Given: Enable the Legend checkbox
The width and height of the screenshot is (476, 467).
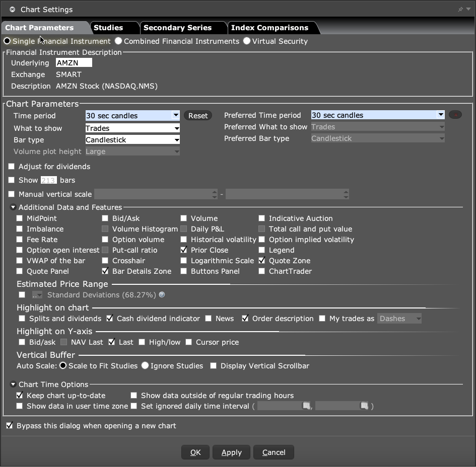Looking at the screenshot, I should pos(262,250).
